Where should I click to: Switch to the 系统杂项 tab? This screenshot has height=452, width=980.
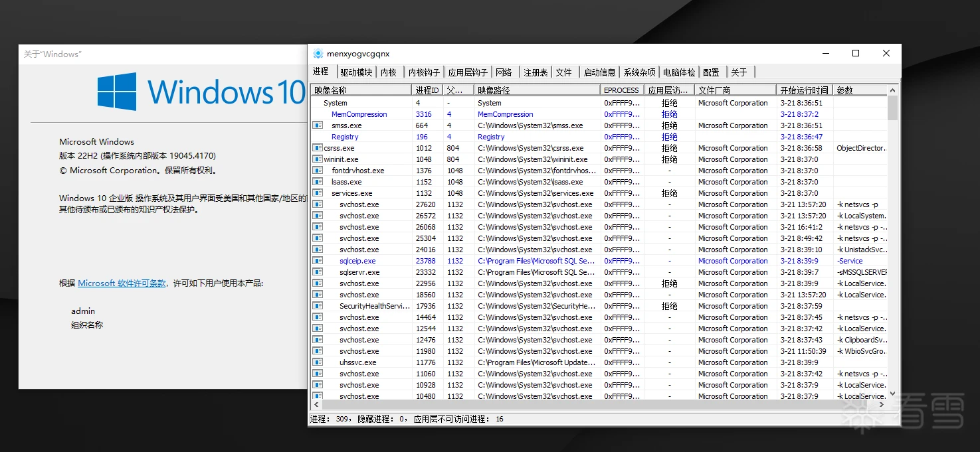(x=639, y=72)
